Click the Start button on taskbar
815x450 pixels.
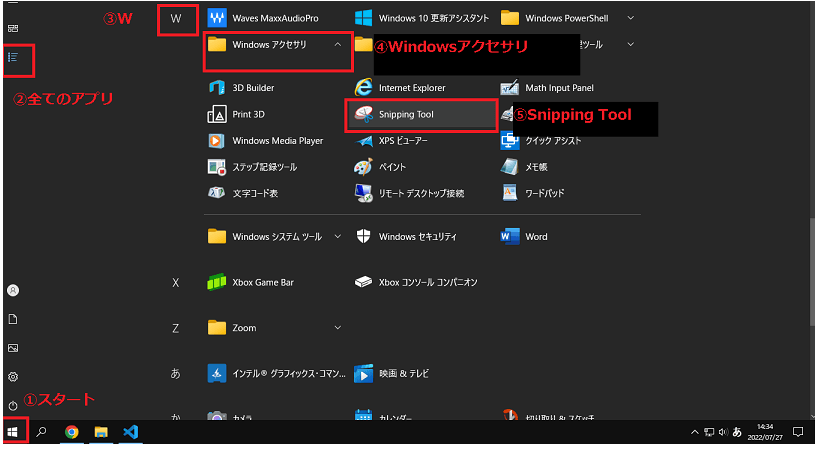(13, 432)
